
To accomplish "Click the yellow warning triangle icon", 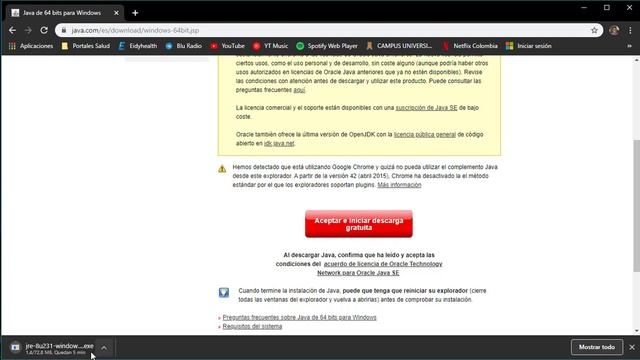I will (x=222, y=169).
